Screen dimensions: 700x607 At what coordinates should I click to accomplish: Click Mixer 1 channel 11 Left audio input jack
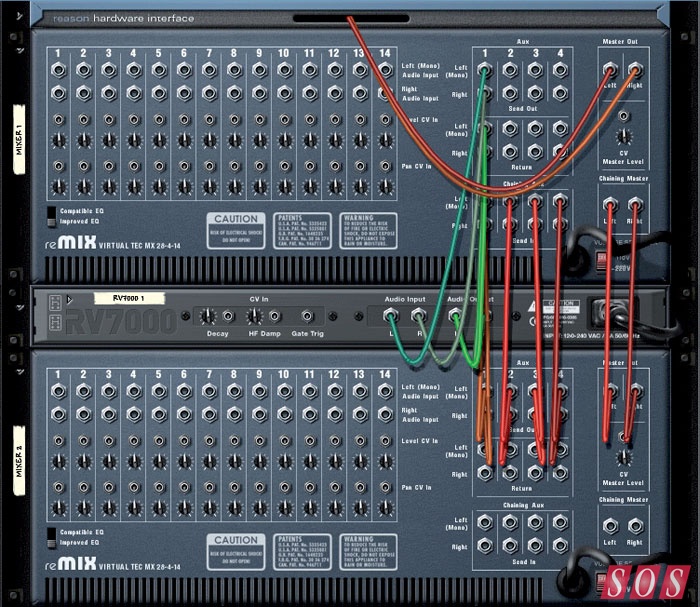point(309,70)
